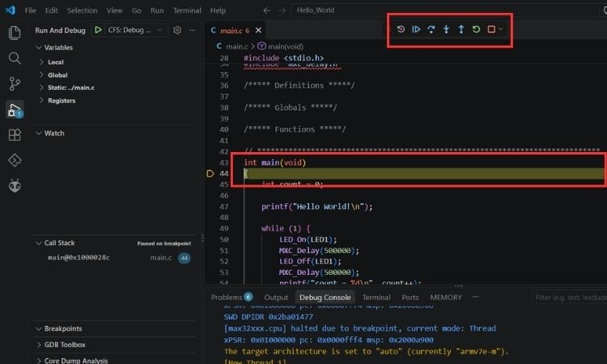This screenshot has height=364, width=607.
Task: Collapse the Breakpoints section
Action: (x=39, y=328)
